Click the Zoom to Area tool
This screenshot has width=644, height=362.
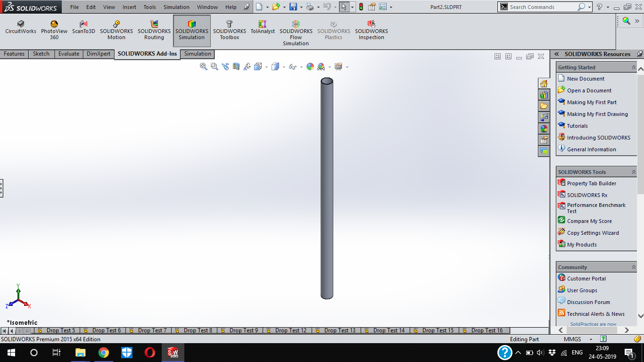pyautogui.click(x=215, y=66)
